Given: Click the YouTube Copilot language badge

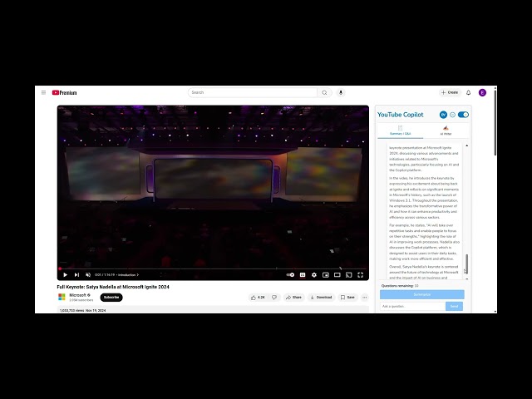Looking at the screenshot, I should coord(443,115).
